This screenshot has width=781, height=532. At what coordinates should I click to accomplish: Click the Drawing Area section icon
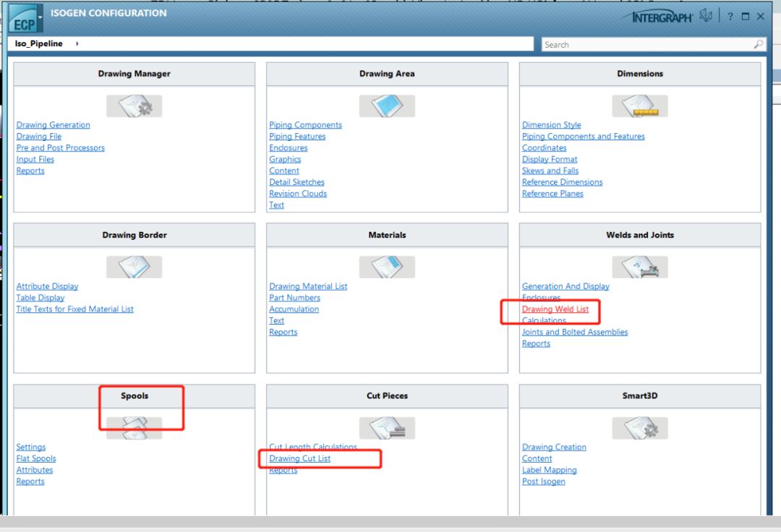[x=387, y=106]
